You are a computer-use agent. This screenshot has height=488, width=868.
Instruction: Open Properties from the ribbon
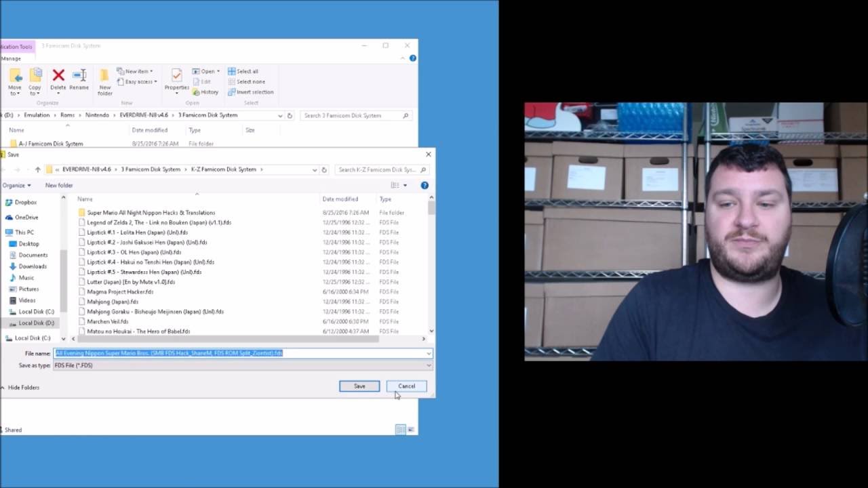pyautogui.click(x=176, y=75)
